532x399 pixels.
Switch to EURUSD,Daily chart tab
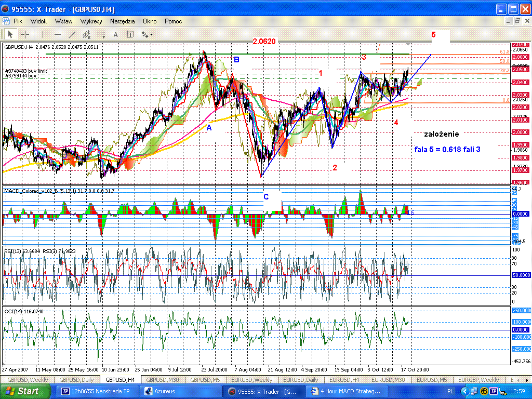(x=301, y=380)
